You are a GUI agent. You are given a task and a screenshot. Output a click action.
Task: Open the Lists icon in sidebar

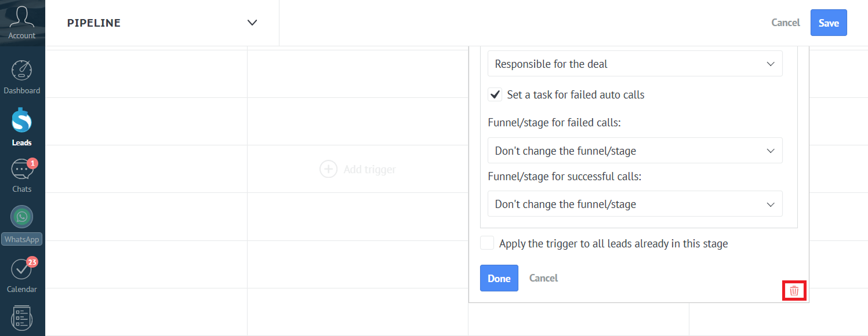pos(22,317)
